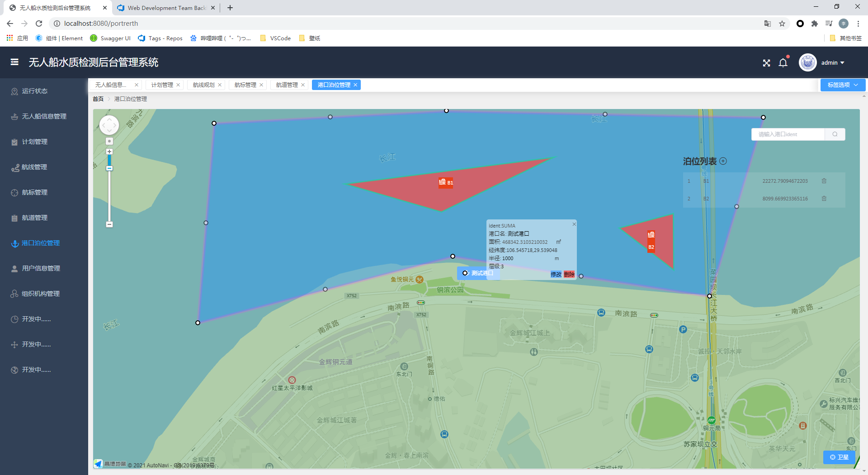This screenshot has height=475, width=868.
Task: Click the map locate button above zoom
Action: pos(109,141)
